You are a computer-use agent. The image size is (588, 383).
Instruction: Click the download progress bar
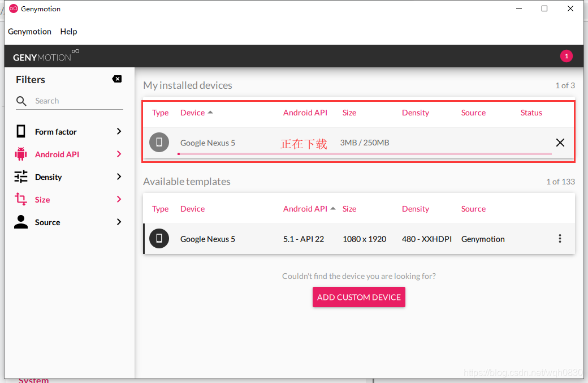[x=365, y=154]
